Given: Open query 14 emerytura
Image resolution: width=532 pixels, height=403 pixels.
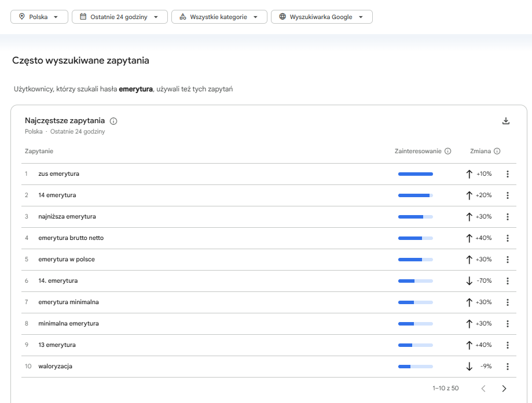Looking at the screenshot, I should coord(57,195).
